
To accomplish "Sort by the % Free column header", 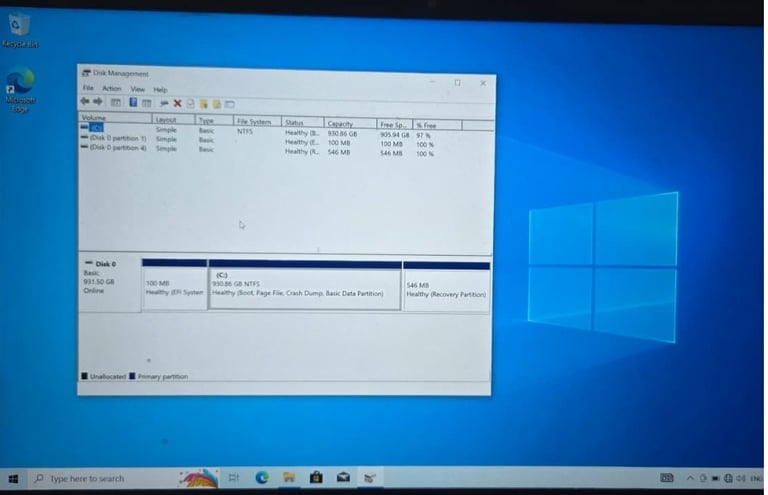I will (x=437, y=125).
